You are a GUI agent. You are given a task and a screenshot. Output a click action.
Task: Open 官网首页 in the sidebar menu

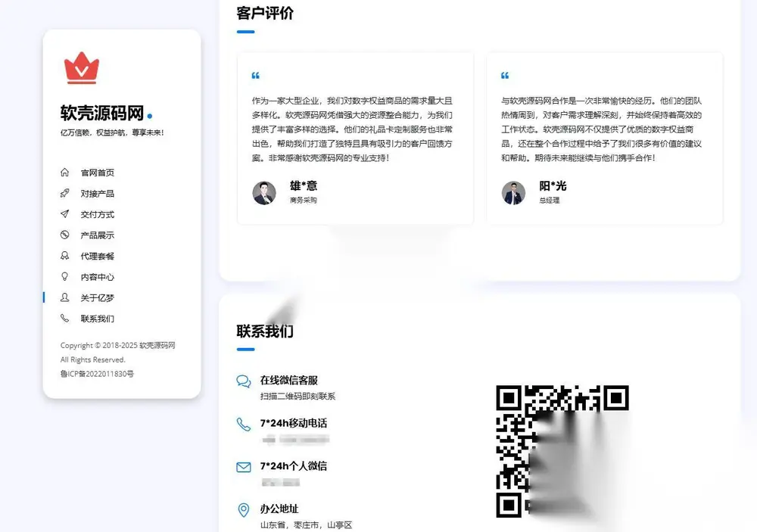(98, 173)
